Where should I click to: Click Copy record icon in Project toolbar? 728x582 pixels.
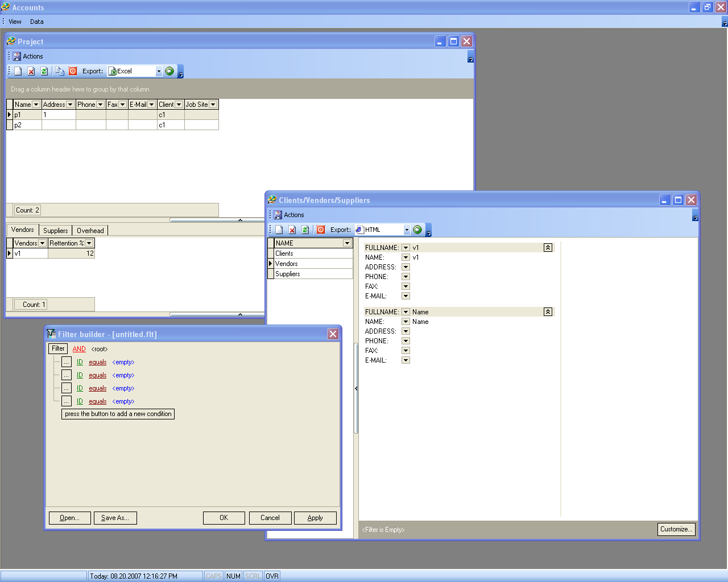(60, 71)
